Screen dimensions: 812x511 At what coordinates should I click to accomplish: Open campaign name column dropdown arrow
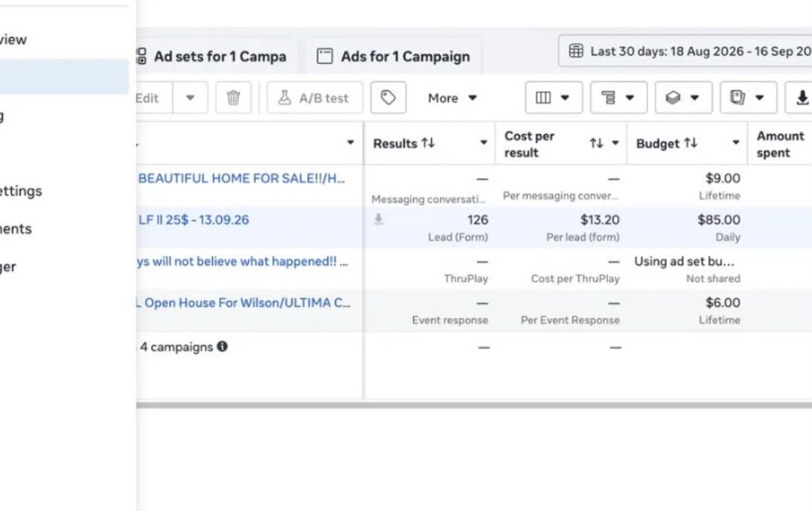351,142
